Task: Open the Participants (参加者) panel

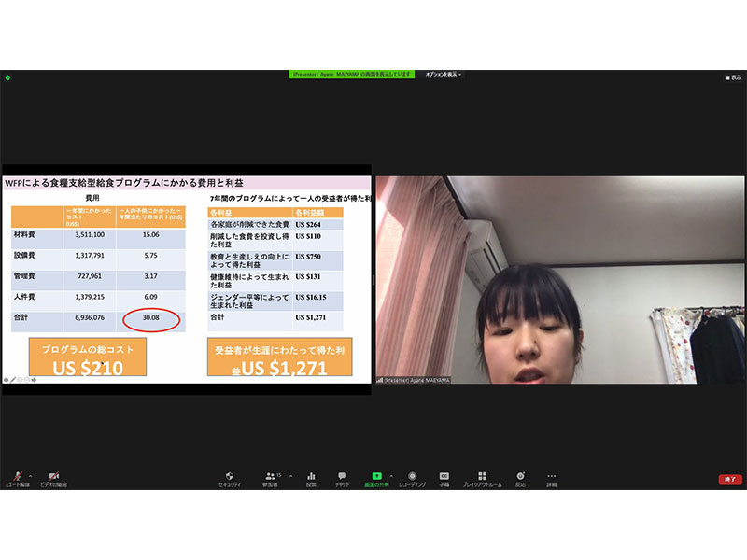Action: 270,476
